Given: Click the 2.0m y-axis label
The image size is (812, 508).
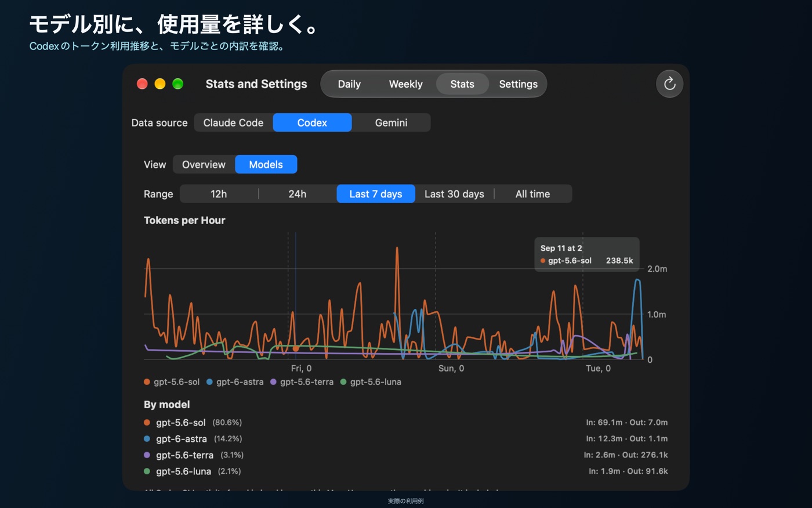Looking at the screenshot, I should [657, 269].
